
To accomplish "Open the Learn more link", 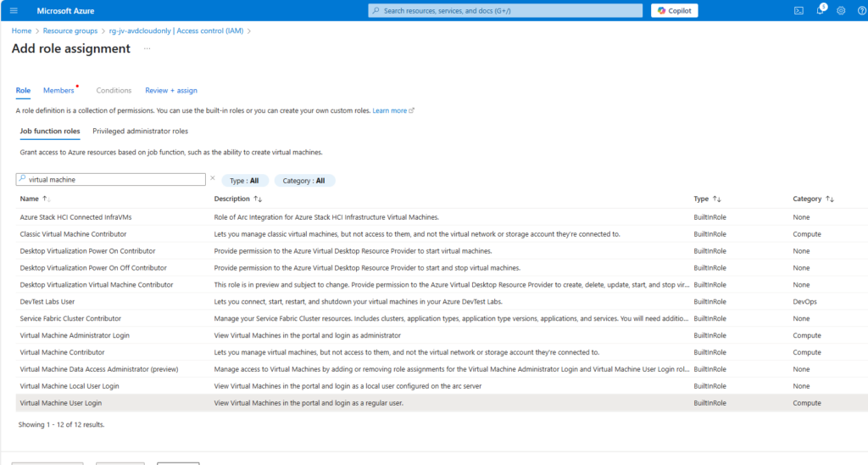I will click(393, 111).
